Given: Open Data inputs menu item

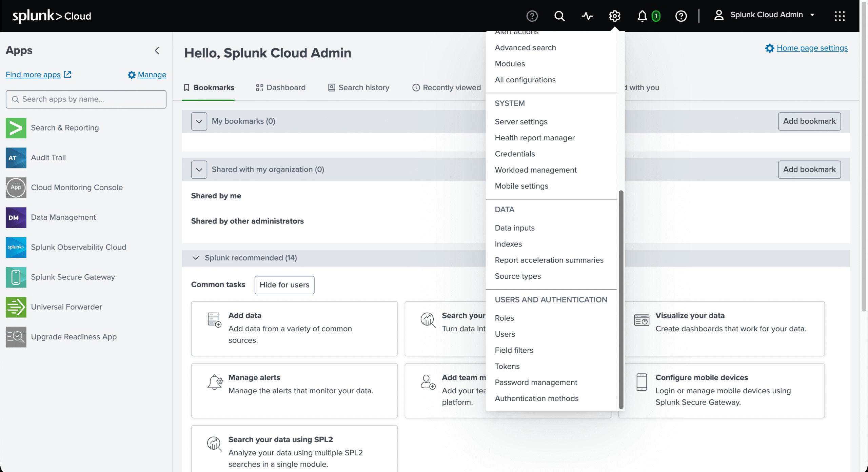Looking at the screenshot, I should (x=514, y=228).
